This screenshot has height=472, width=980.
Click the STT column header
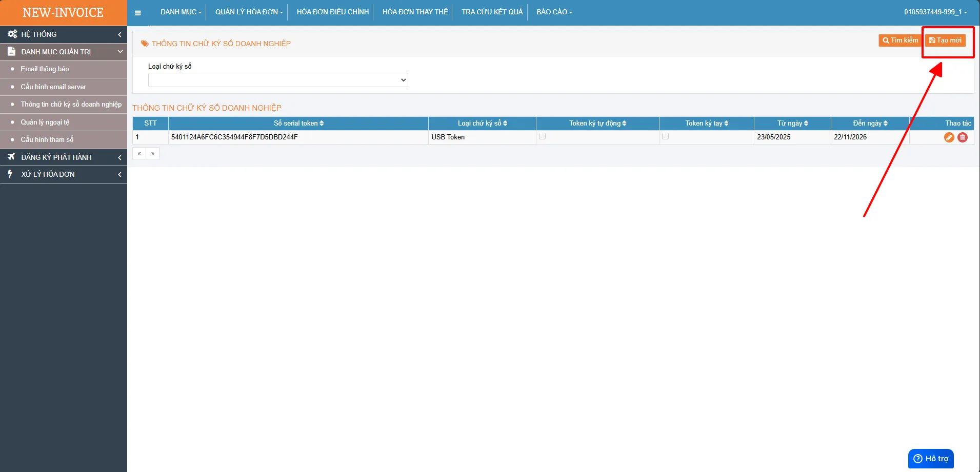150,124
